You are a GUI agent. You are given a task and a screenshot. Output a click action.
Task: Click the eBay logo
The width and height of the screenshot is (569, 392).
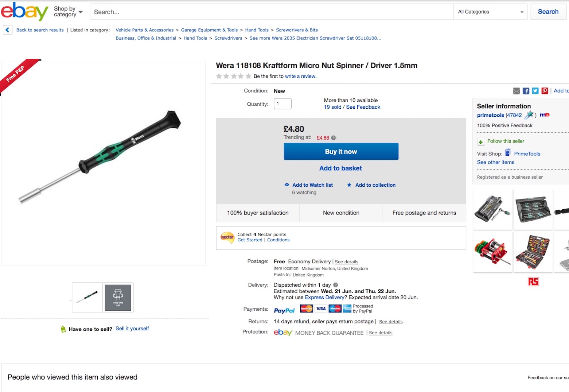24,12
